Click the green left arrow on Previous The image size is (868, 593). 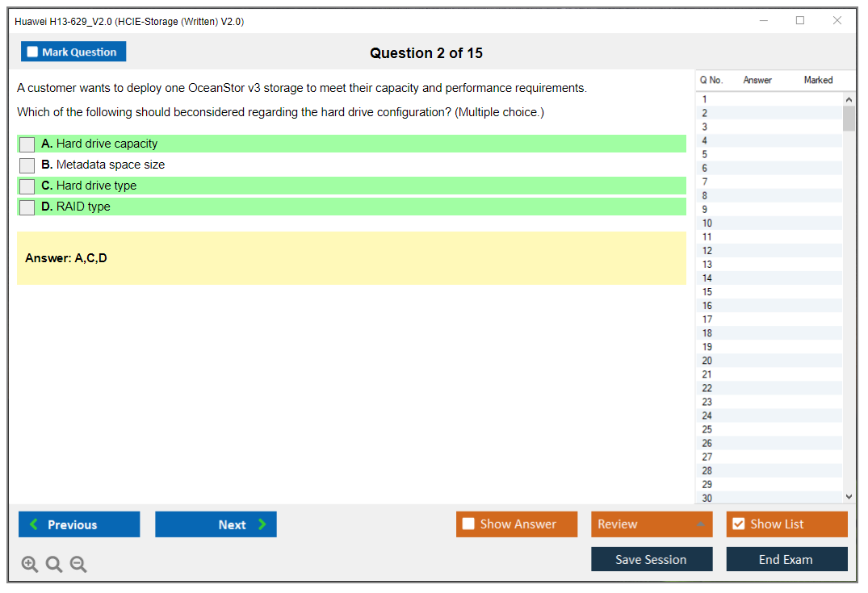tap(34, 524)
